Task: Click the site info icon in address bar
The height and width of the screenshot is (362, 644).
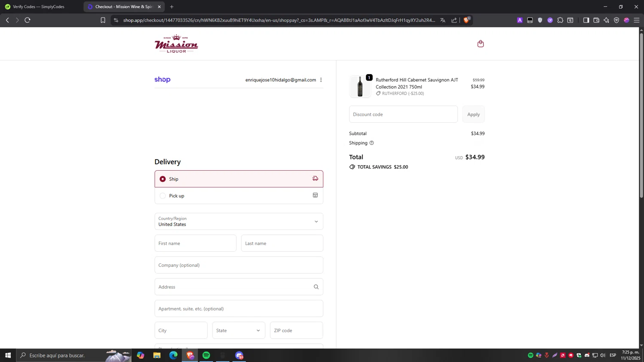Action: (116, 20)
